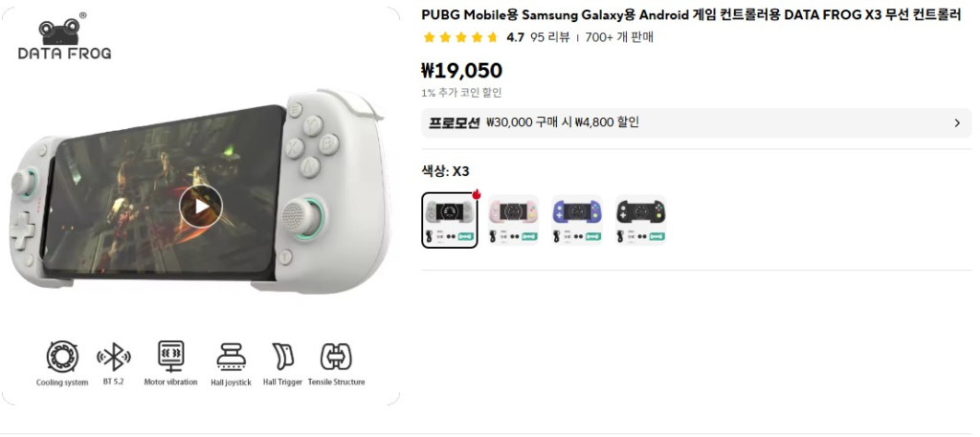Click the 700+ 개 판매 sold count
This screenshot has width=980, height=437.
619,37
